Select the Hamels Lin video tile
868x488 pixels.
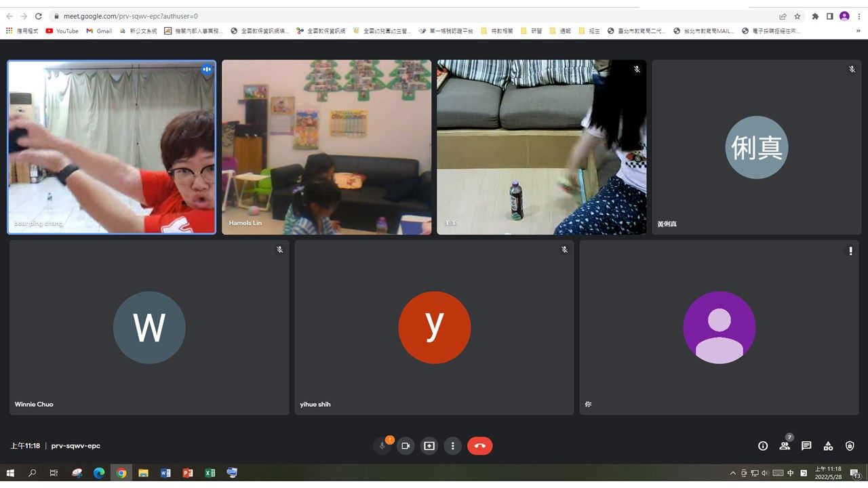tap(326, 147)
